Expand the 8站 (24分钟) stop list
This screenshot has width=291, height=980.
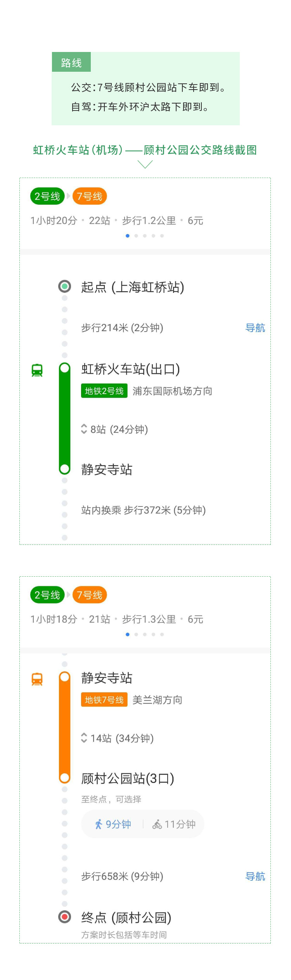114,429
